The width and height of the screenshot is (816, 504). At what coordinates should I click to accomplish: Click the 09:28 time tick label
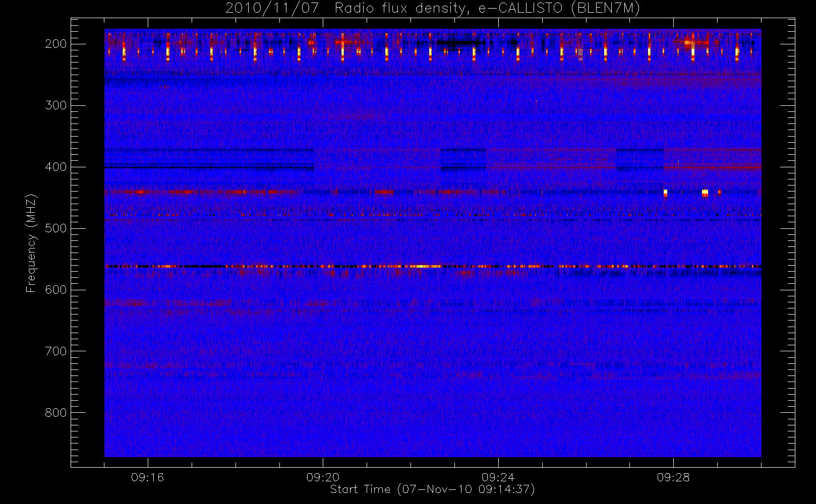click(x=673, y=477)
